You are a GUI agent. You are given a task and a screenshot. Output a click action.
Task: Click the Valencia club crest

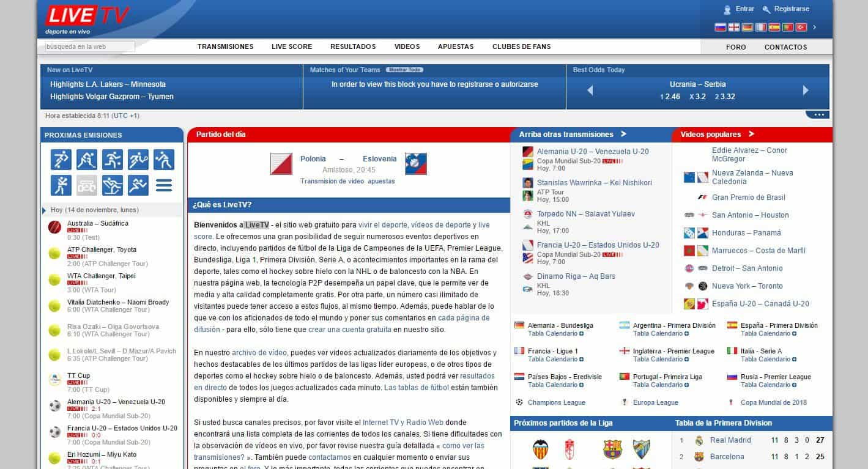(541, 449)
